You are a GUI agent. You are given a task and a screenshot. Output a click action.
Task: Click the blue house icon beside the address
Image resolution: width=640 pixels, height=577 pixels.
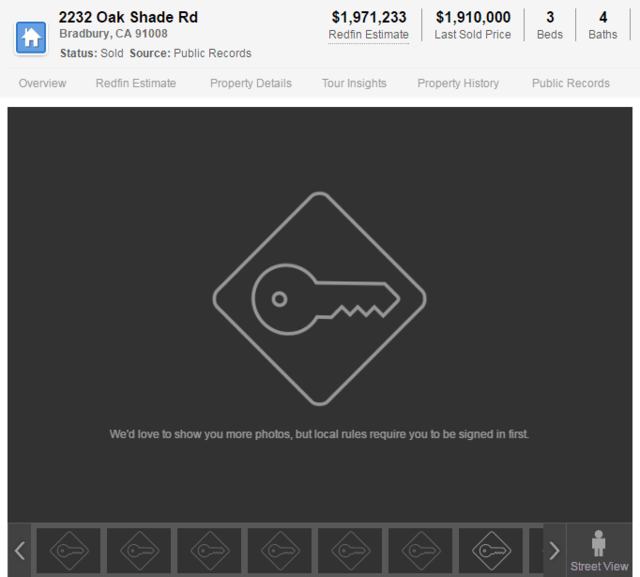click(x=31, y=38)
